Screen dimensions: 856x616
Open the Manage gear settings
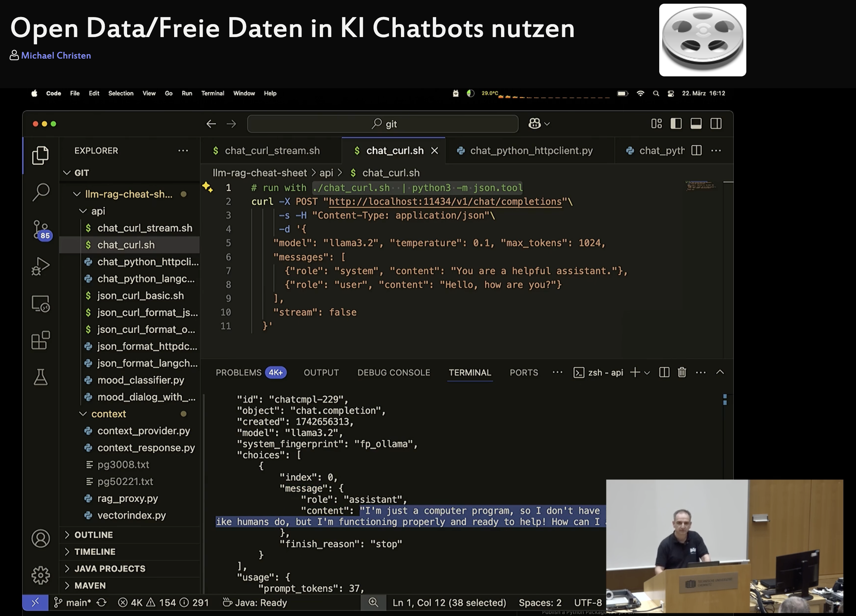[x=40, y=575]
